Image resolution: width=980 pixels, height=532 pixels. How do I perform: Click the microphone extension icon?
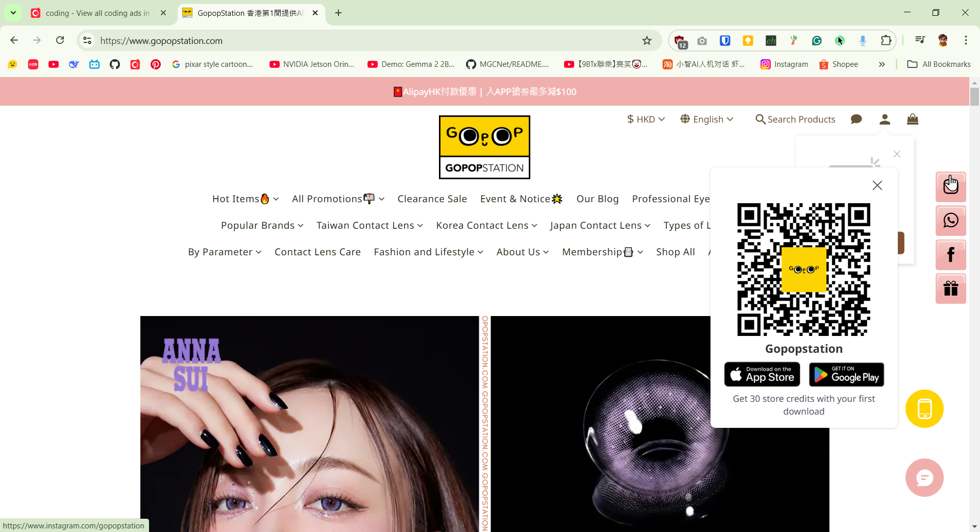click(x=863, y=40)
